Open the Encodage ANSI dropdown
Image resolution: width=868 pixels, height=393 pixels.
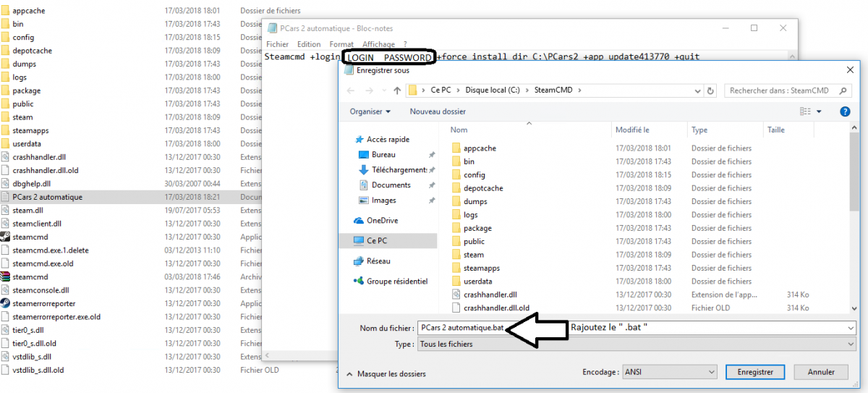(x=670, y=372)
